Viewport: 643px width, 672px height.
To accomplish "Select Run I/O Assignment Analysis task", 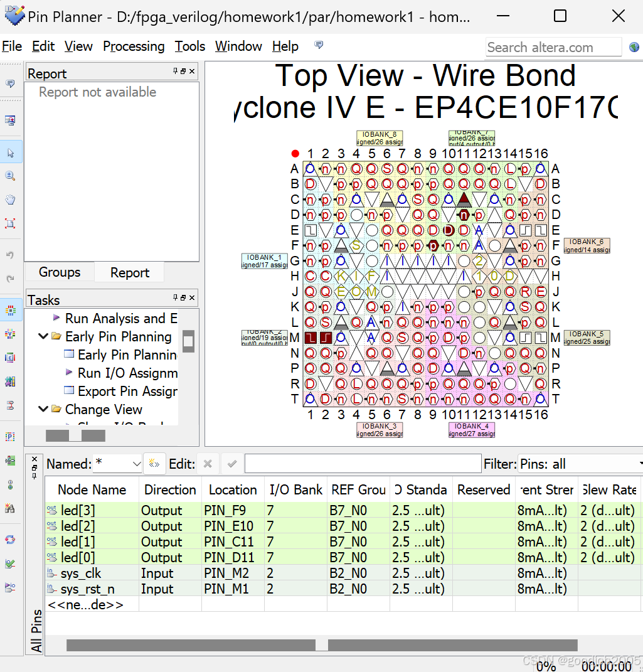I will [x=127, y=373].
